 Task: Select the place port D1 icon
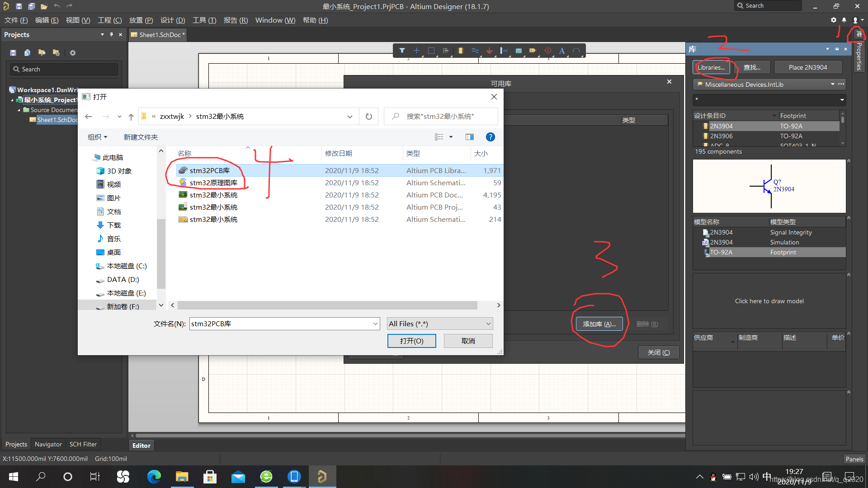533,51
